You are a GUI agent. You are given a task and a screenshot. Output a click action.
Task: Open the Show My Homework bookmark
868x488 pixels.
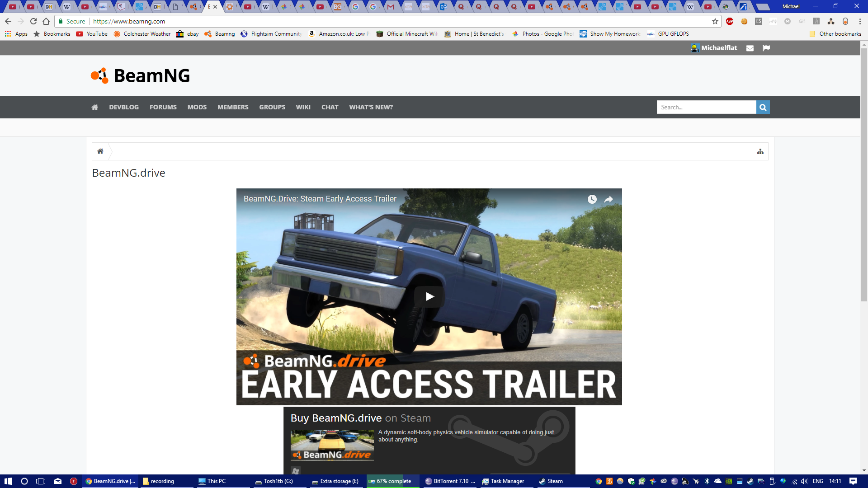click(610, 34)
